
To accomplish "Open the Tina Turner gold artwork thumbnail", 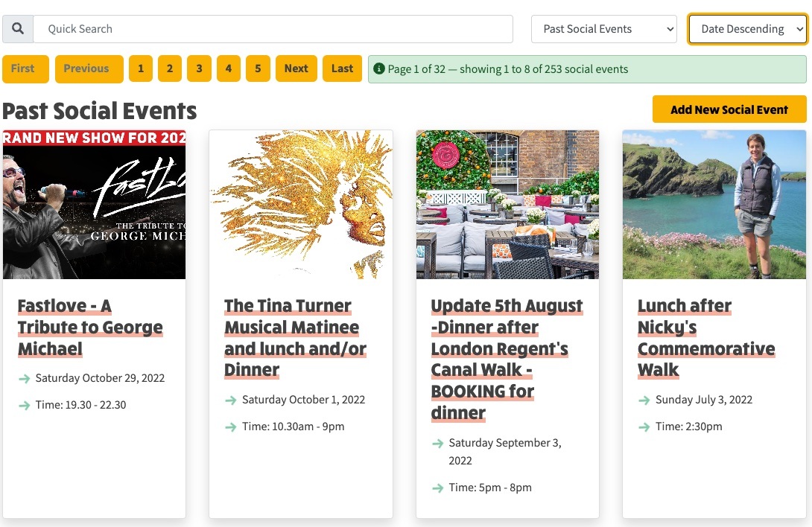I will (x=301, y=205).
